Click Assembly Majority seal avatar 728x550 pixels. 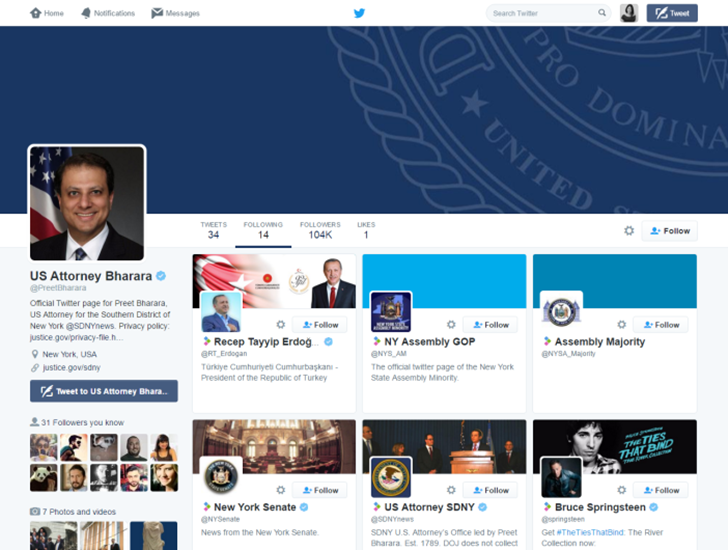point(561,311)
